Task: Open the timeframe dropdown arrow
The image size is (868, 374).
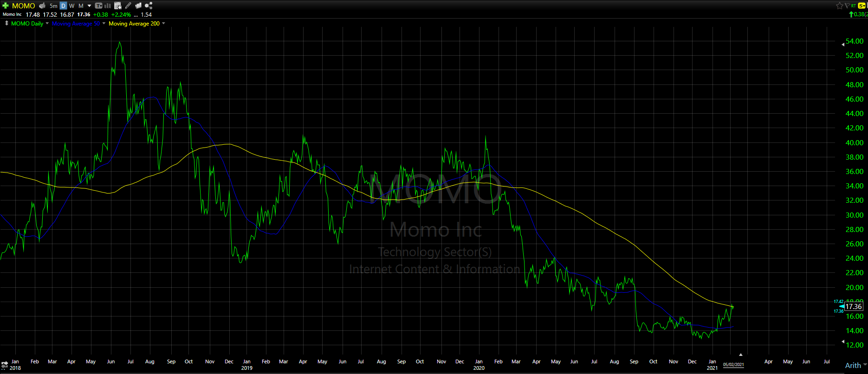Action: 90,6
